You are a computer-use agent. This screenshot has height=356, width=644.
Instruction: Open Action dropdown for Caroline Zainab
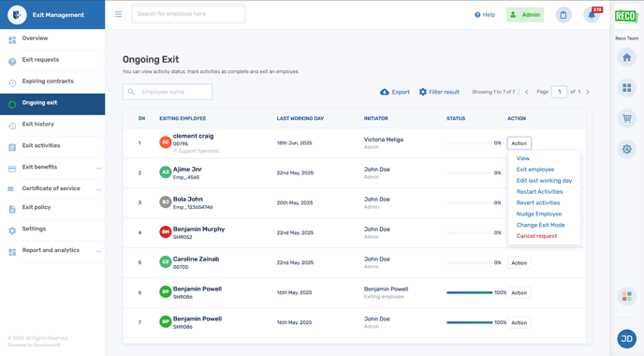(x=520, y=263)
